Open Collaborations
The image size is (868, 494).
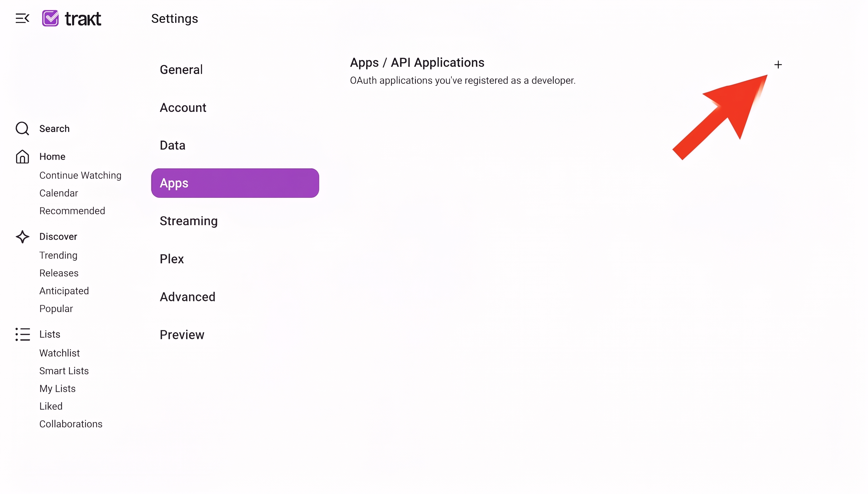coord(71,424)
